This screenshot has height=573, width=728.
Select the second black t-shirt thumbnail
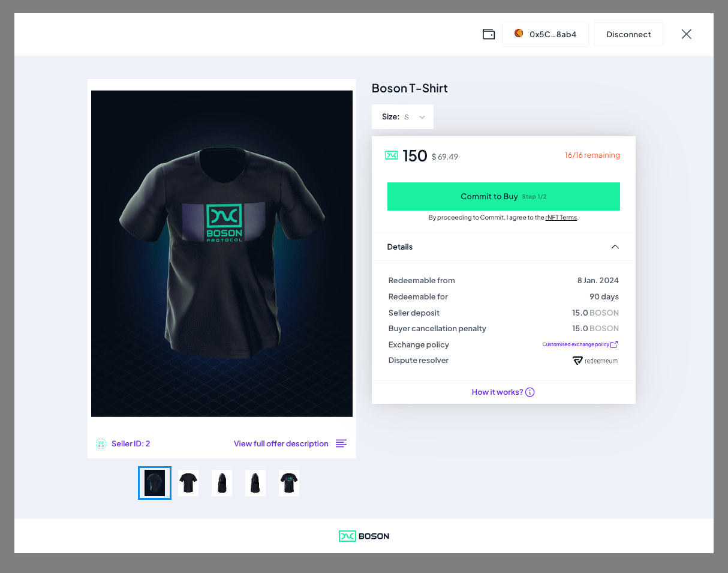[188, 482]
